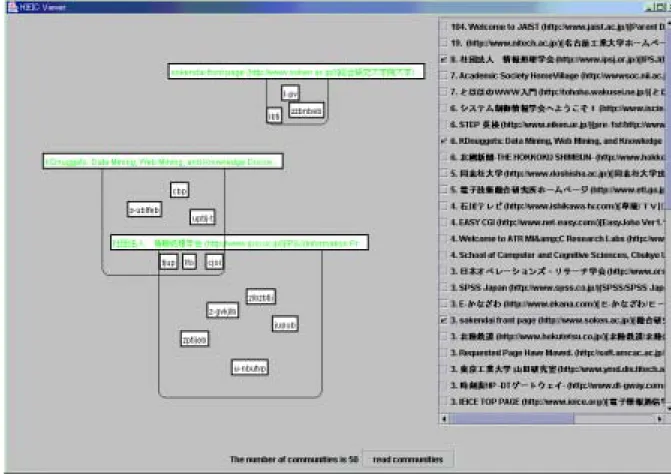This screenshot has height=474, width=671.
Task: Select the STEP list row
Action: pos(552,124)
